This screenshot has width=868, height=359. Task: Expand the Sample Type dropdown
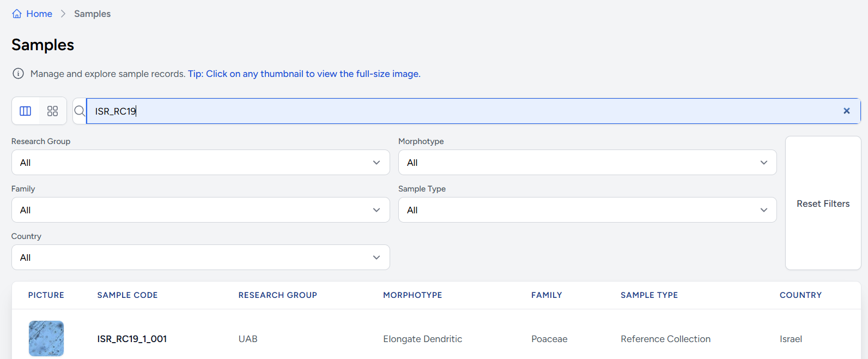(x=587, y=210)
